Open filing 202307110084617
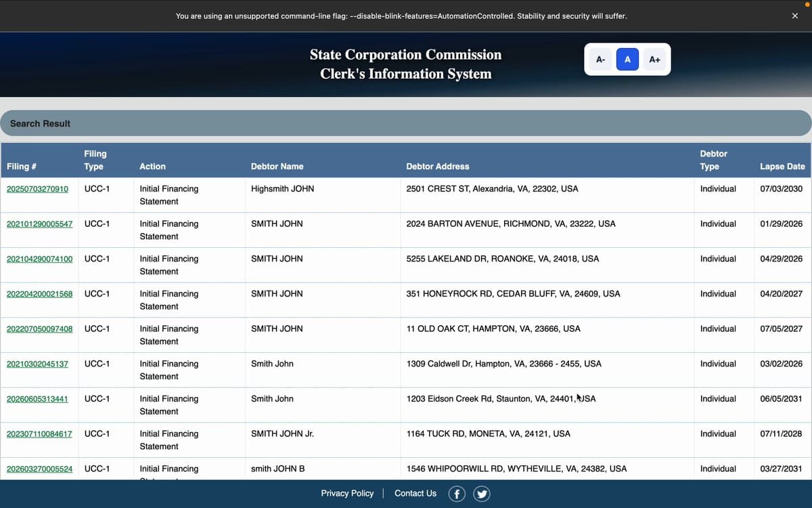This screenshot has width=812, height=508. 39,433
